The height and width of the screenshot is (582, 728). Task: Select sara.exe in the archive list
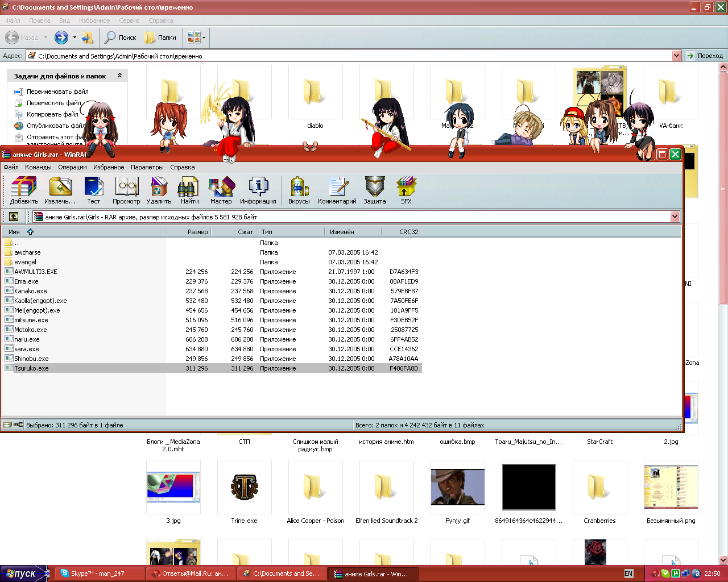point(27,349)
